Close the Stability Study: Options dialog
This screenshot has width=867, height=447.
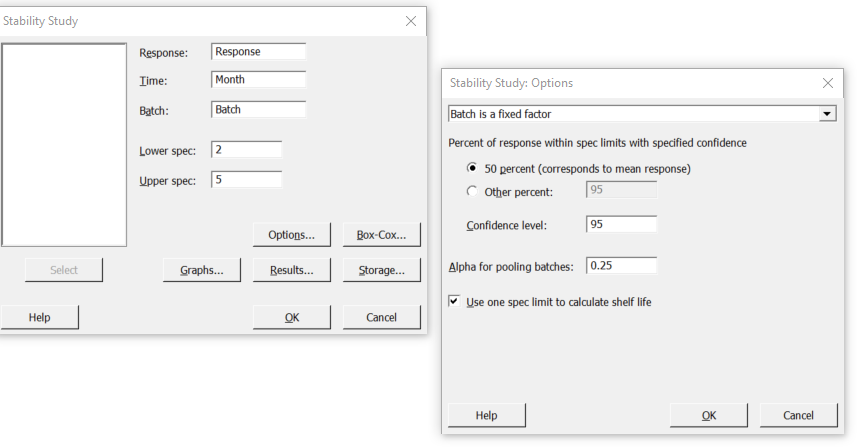point(828,83)
